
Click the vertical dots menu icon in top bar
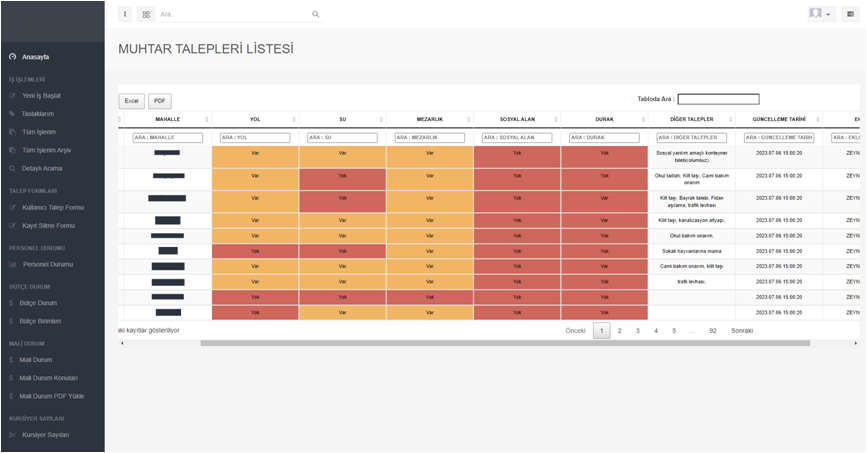coord(125,14)
